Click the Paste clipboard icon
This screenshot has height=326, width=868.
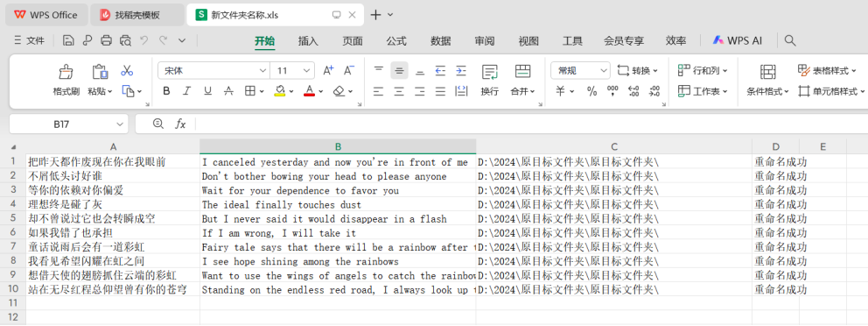click(x=100, y=72)
